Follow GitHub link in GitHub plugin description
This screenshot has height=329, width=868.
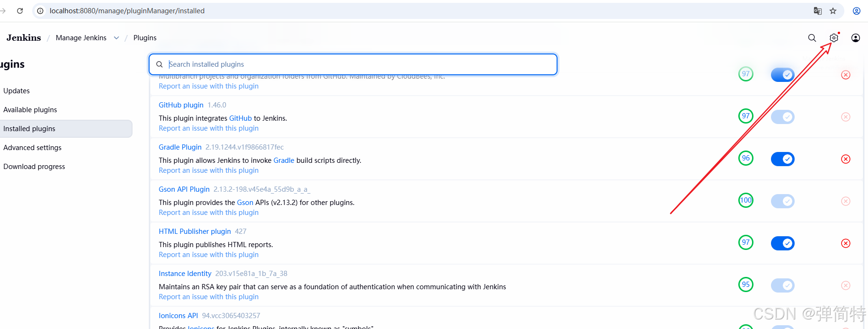[240, 118]
